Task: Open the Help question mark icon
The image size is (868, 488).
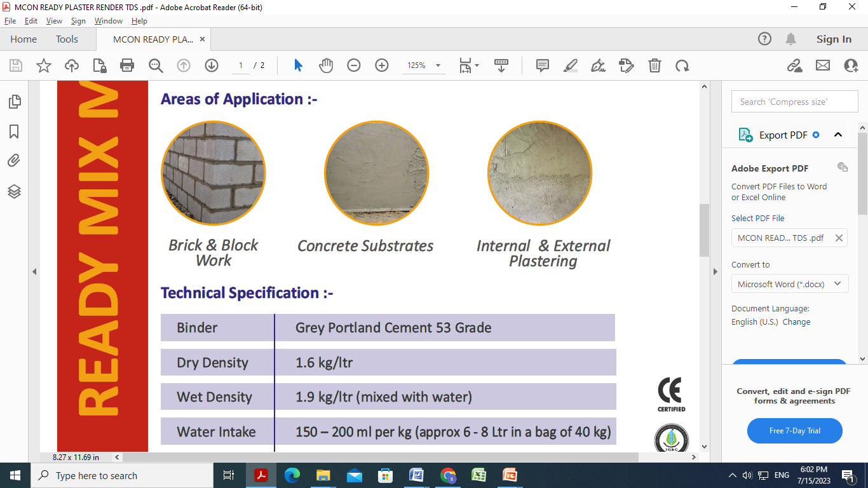Action: 765,39
